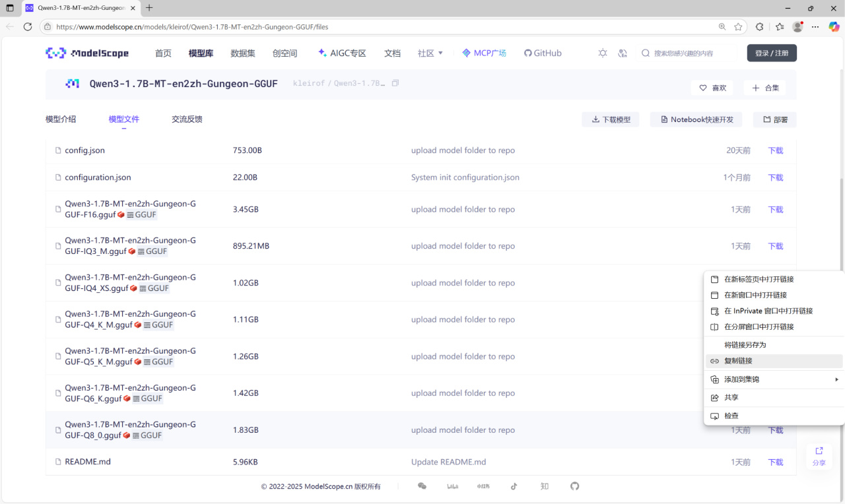Open the MCP广场 navigation link
Image resolution: width=845 pixels, height=504 pixels.
(484, 53)
